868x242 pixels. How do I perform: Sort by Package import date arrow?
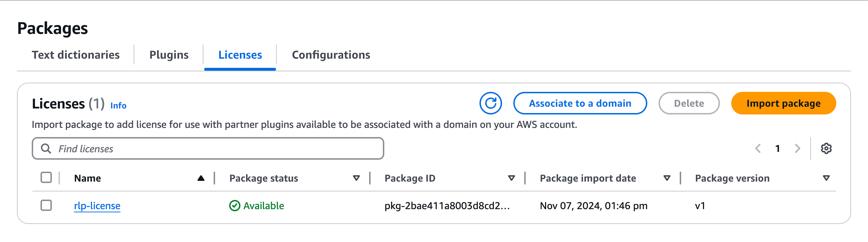667,178
